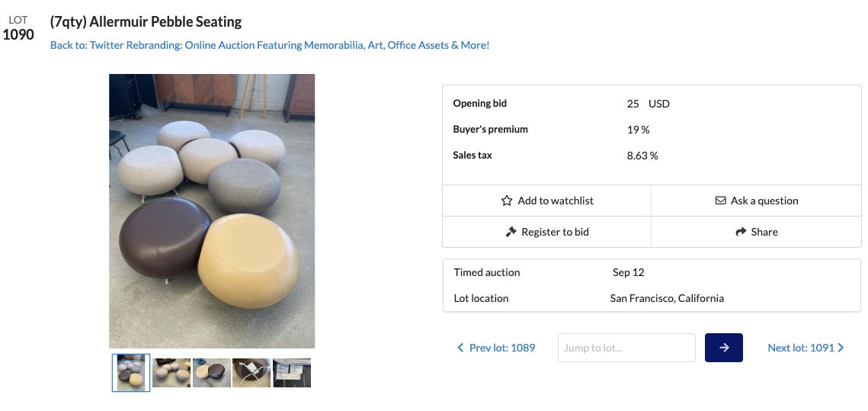Screen dimensions: 868x411
Task: Open the large main pebble seating photo
Action: point(212,211)
